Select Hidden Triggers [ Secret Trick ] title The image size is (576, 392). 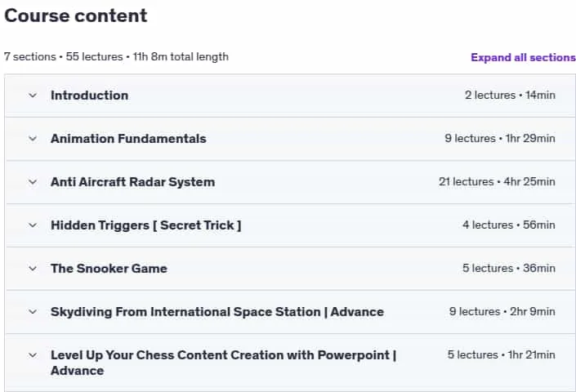145,225
